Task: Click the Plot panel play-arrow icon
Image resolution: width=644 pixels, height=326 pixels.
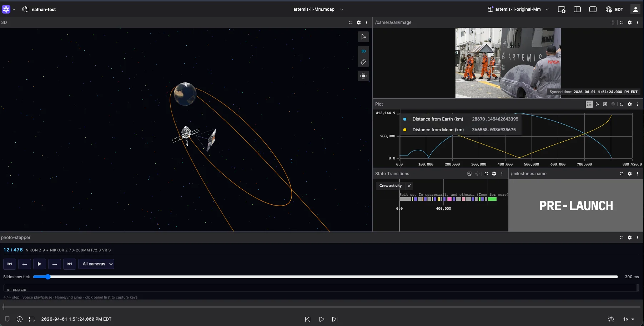Action: [x=597, y=104]
